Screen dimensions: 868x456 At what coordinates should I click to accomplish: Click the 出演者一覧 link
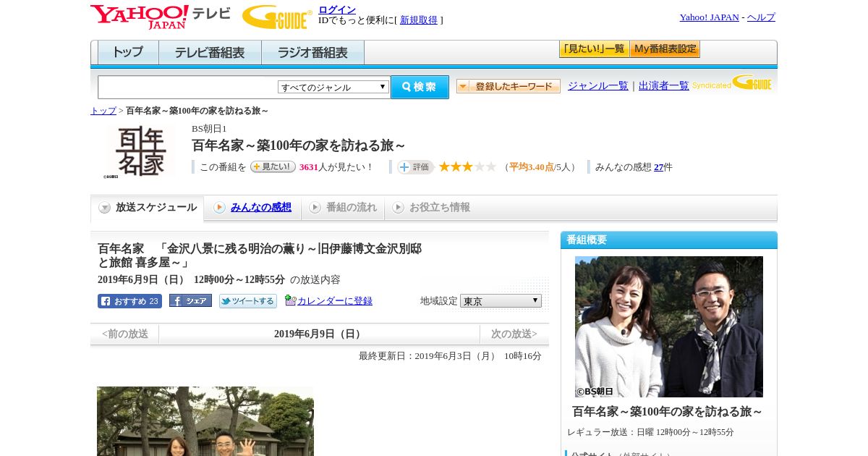point(664,85)
